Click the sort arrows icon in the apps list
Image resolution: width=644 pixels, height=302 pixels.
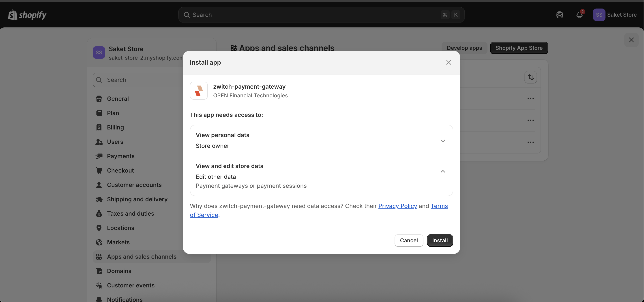coord(530,77)
